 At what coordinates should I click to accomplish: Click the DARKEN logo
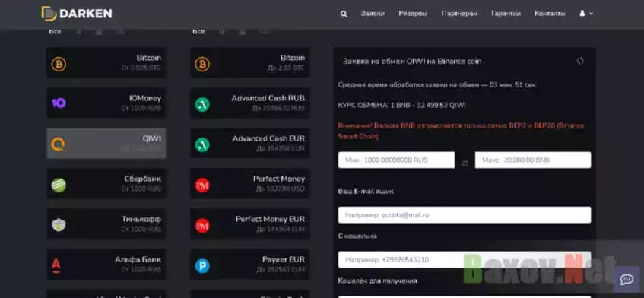[77, 14]
